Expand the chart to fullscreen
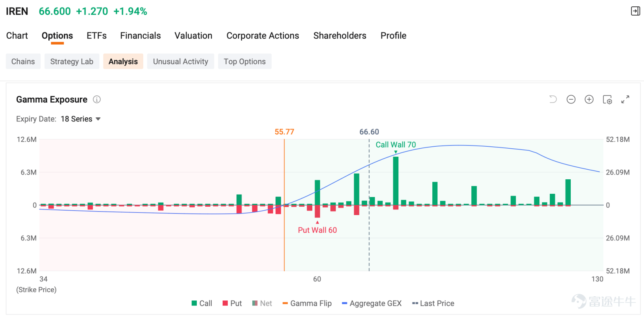This screenshot has height=316, width=644. pyautogui.click(x=625, y=99)
